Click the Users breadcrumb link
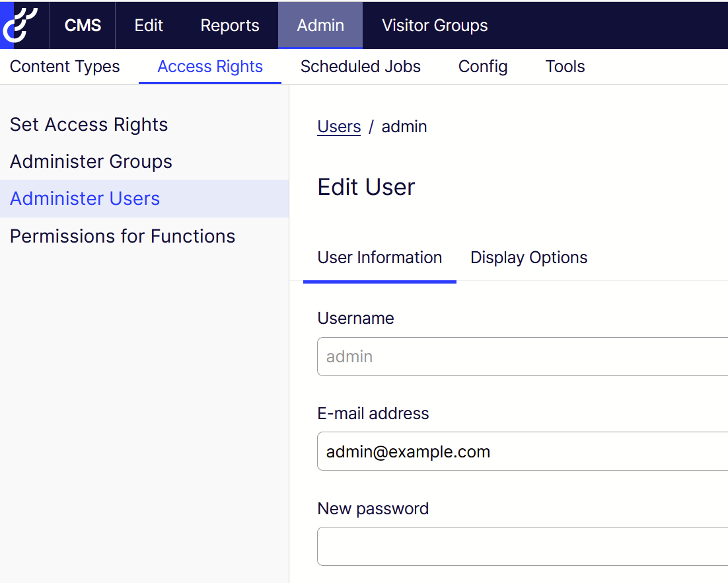The height and width of the screenshot is (583, 728). [x=339, y=127]
